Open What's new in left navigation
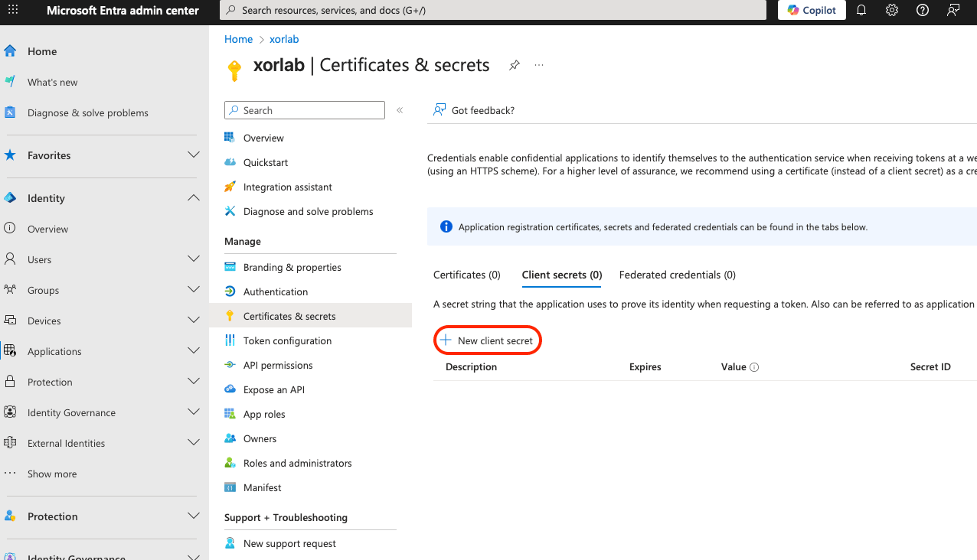 (x=52, y=82)
